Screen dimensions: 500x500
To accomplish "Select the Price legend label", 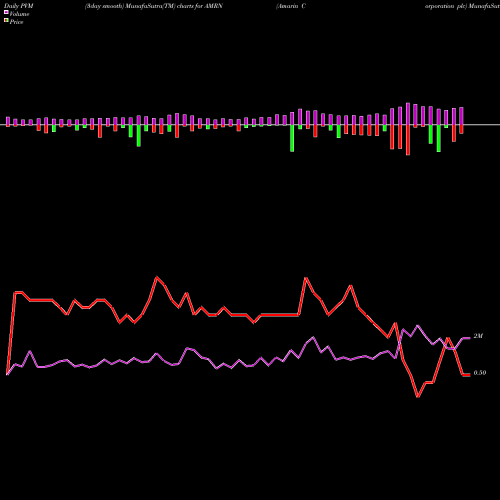I will (16, 22).
